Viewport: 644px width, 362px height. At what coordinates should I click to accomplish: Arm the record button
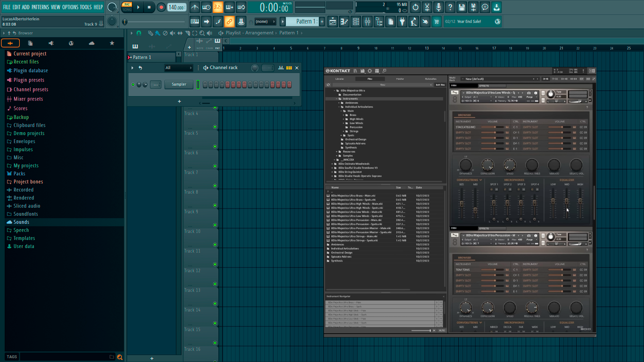tap(161, 7)
